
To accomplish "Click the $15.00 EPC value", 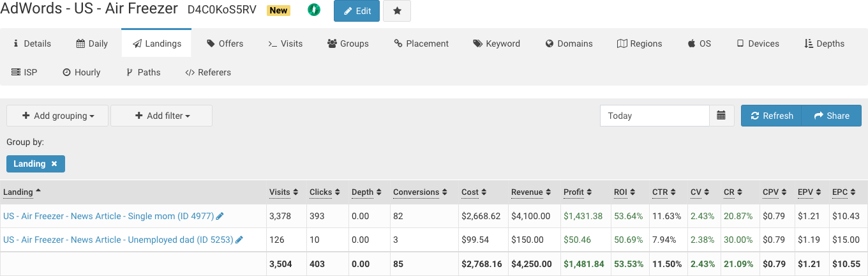I will click(x=846, y=240).
